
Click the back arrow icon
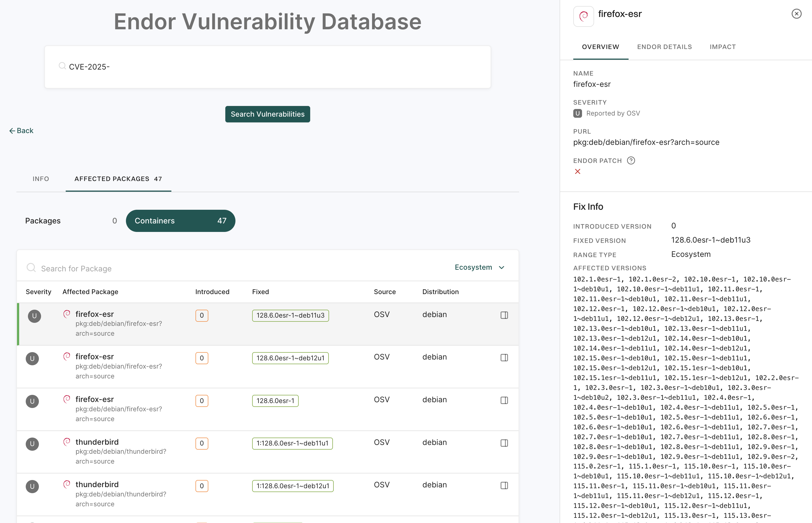(12, 131)
